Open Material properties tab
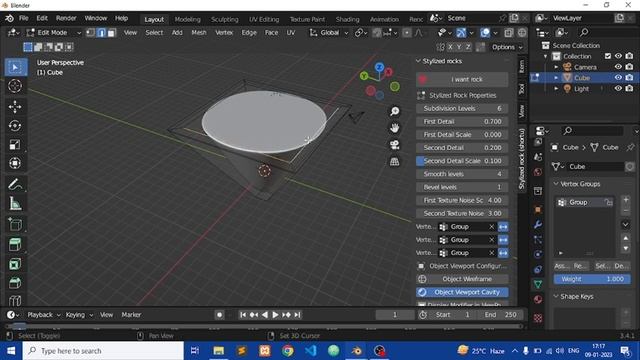Screen dimensions: 640x360 pyautogui.click(x=538, y=299)
